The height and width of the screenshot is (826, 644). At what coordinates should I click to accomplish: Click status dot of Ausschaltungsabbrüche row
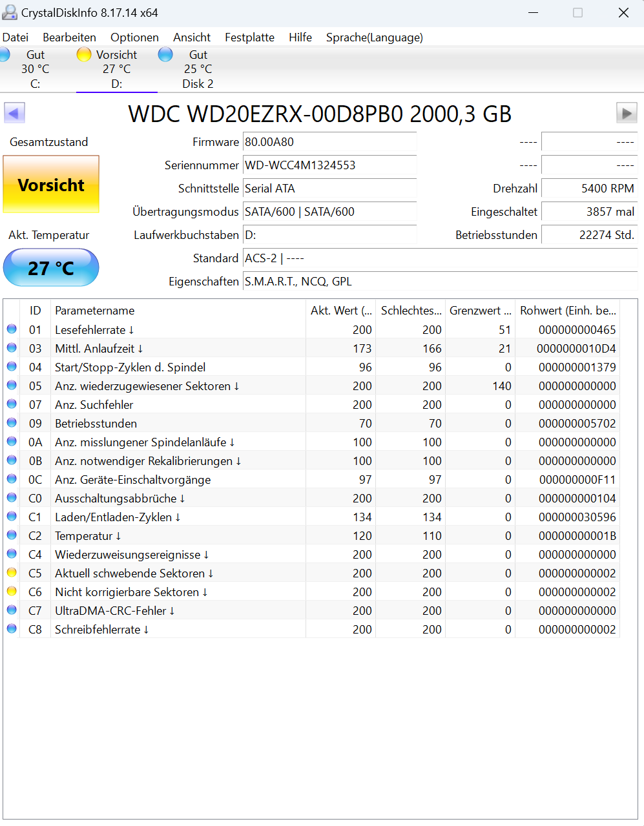pyautogui.click(x=12, y=497)
